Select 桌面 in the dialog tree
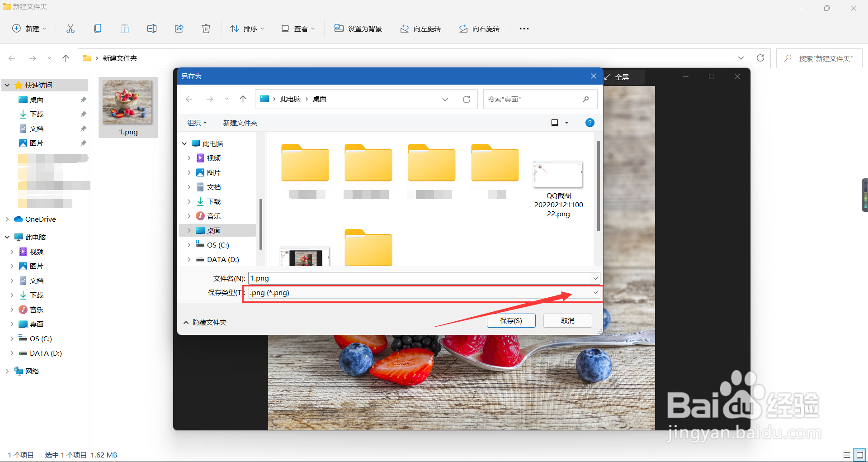This screenshot has height=462, width=868. 213,230
